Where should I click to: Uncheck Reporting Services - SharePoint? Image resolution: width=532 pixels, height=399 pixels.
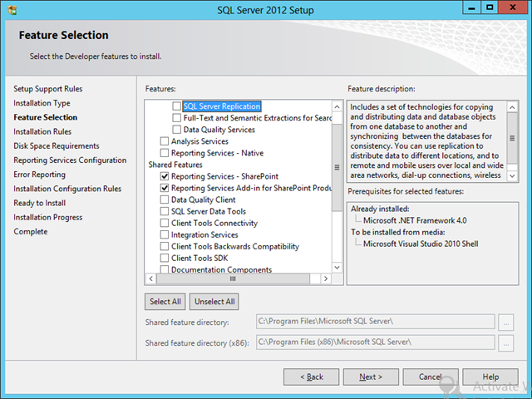165,176
